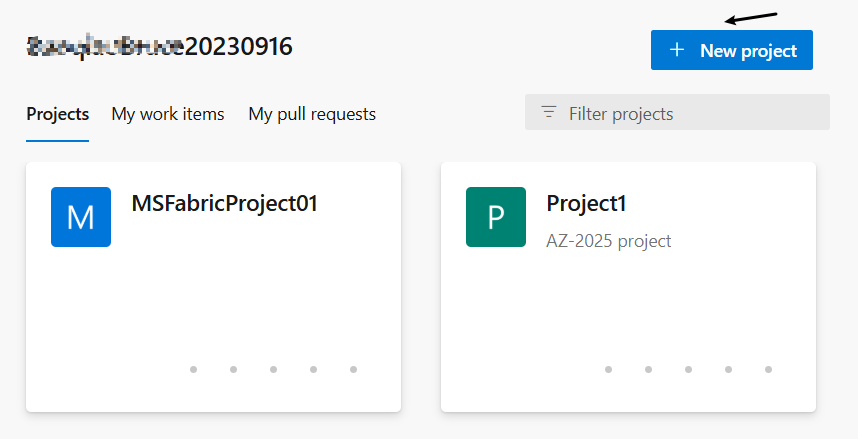Viewport: 858px width, 439px height.
Task: Create a New project
Action: point(732,50)
